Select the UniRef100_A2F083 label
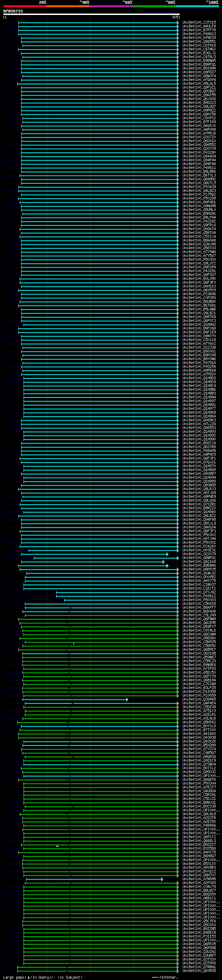This screenshot has height=980, width=222. point(199,883)
